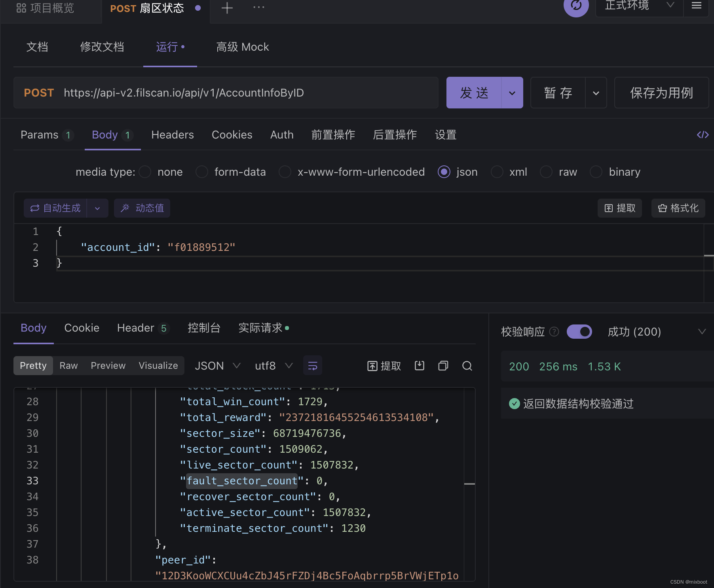This screenshot has height=588, width=714.
Task: Select Visualize response view
Action: [x=158, y=366]
